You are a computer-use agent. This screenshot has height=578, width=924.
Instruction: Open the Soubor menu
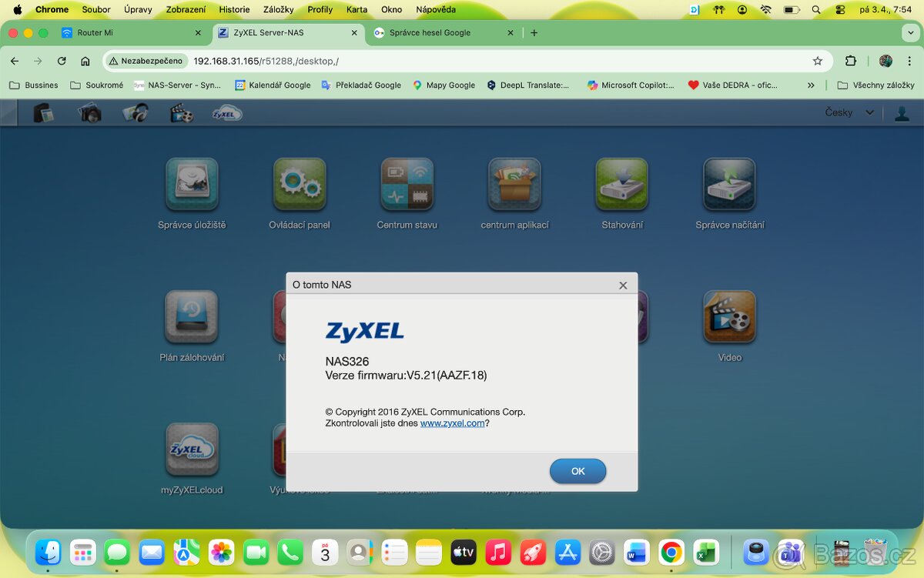(x=96, y=10)
